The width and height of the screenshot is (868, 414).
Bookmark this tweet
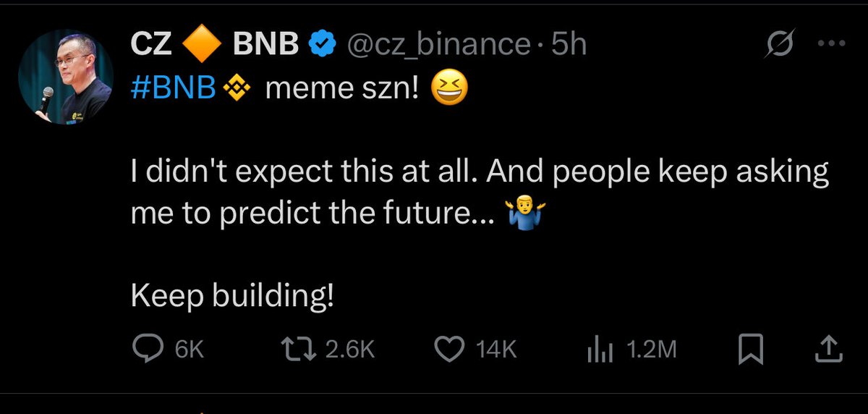(x=751, y=350)
